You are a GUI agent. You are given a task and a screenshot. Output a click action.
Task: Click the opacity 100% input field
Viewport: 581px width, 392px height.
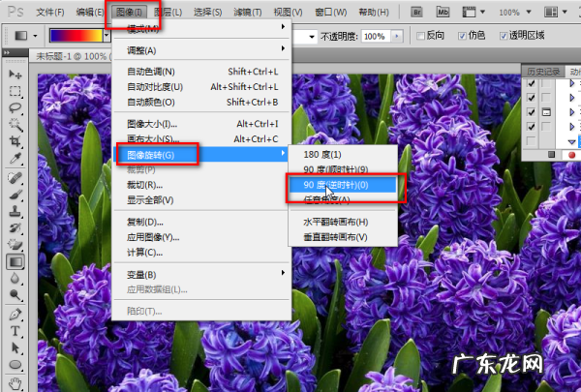(376, 37)
